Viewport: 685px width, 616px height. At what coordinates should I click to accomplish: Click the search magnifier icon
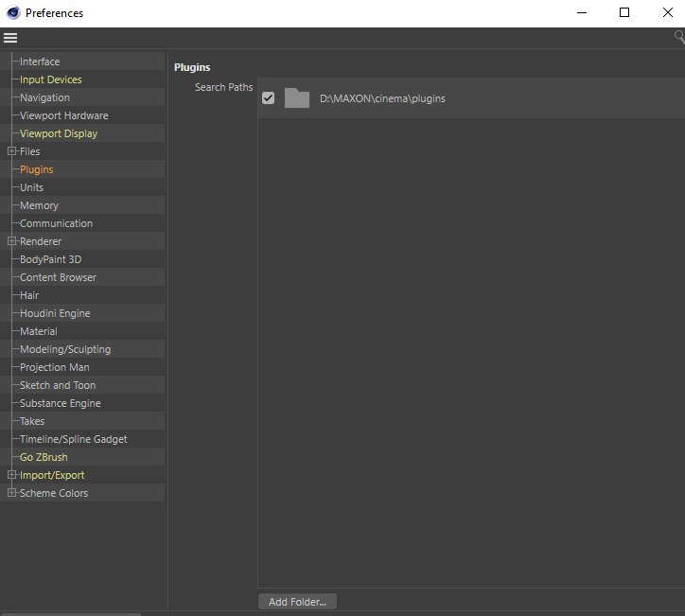679,37
